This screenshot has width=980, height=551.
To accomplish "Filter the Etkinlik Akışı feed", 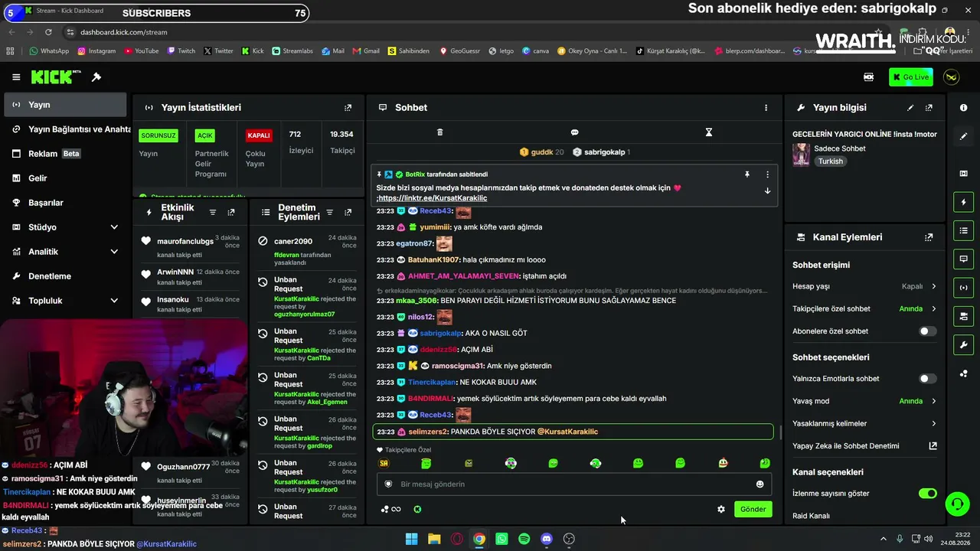I will coord(213,213).
